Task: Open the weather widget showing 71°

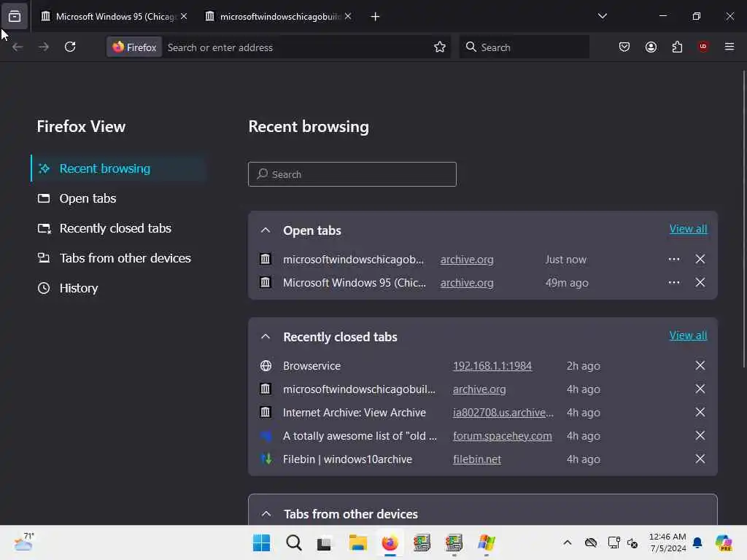Action: click(x=23, y=542)
